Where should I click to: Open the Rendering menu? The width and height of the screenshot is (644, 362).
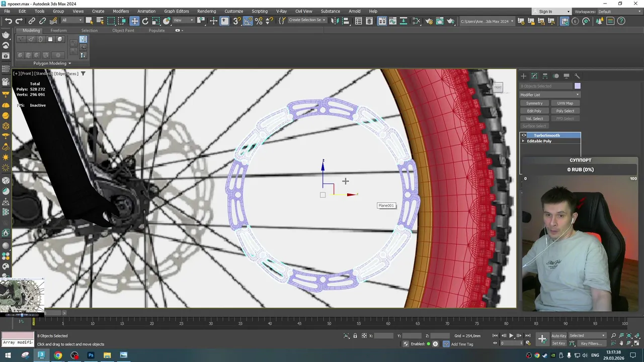click(206, 11)
